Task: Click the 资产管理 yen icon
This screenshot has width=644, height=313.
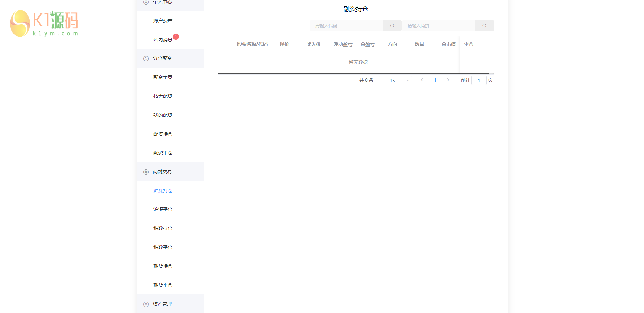Action: pyautogui.click(x=146, y=304)
